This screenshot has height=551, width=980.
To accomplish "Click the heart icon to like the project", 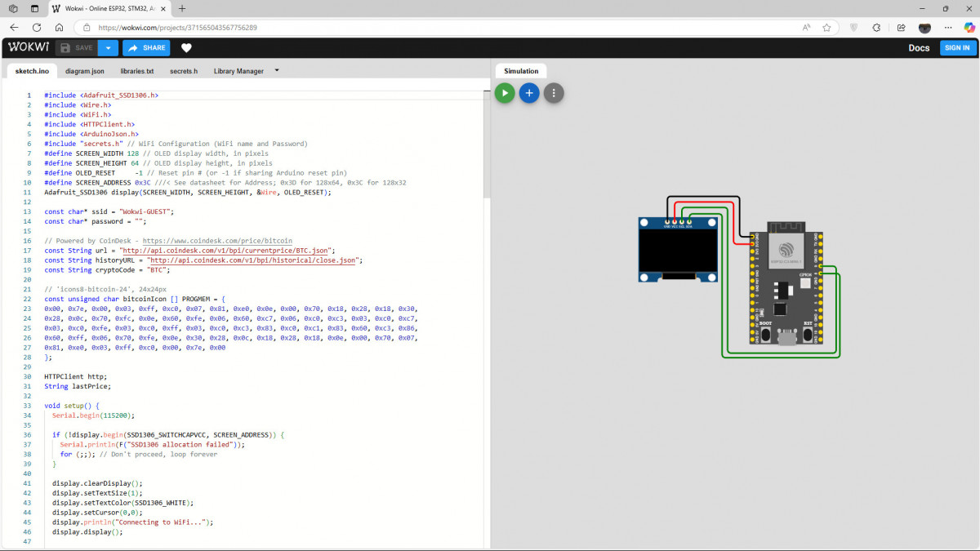I will point(186,47).
